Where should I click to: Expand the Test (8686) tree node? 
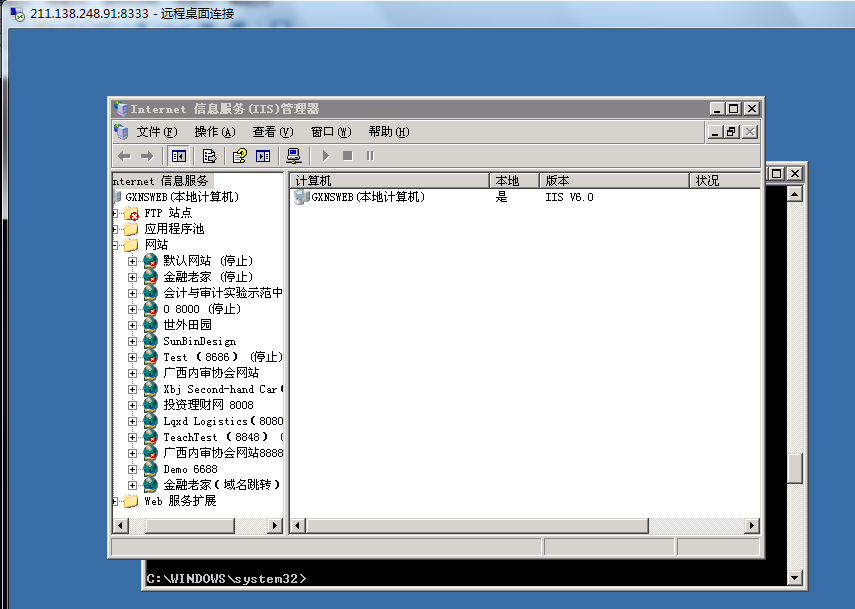(x=132, y=357)
